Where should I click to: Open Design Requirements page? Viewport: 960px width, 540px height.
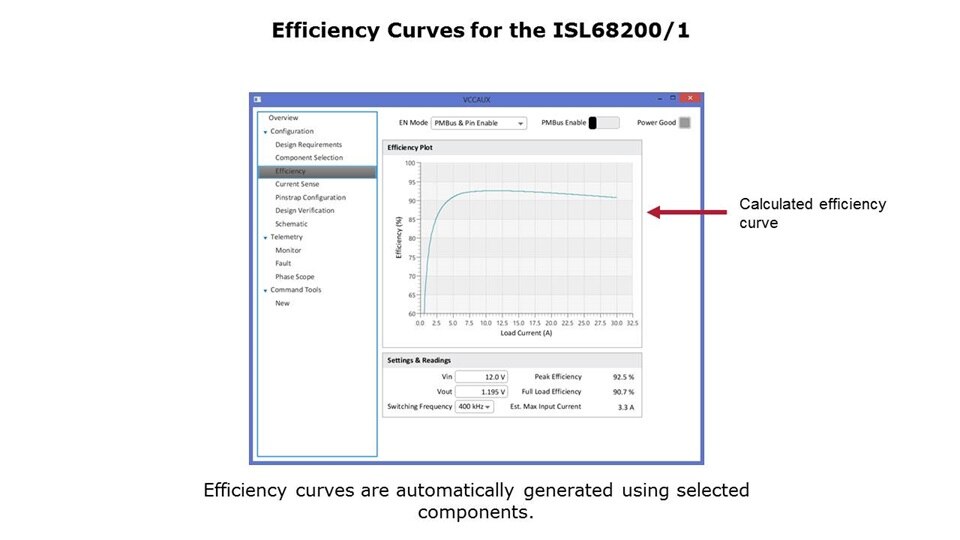point(309,144)
